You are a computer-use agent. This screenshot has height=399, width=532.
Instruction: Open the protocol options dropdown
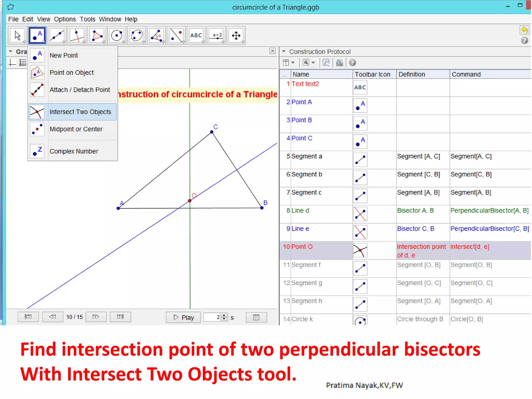coord(309,63)
